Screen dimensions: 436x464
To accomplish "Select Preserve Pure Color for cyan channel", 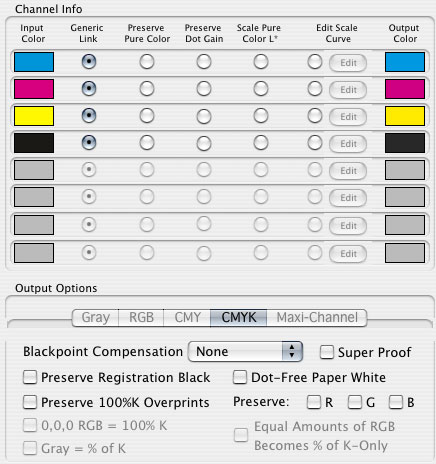I will pyautogui.click(x=147, y=62).
